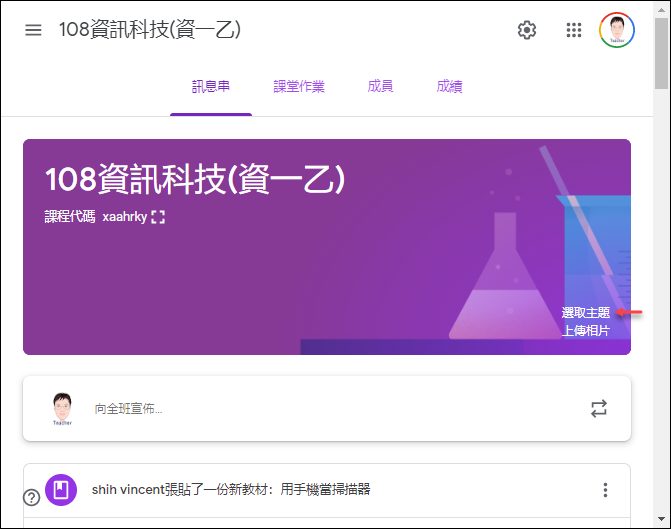Open the 成員 tab
Image resolution: width=671 pixels, height=529 pixels.
[x=380, y=87]
